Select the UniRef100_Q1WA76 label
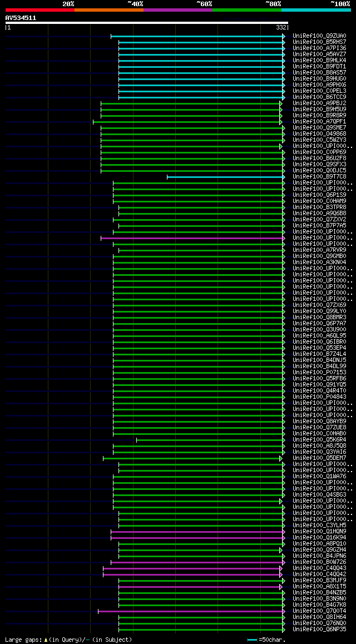Viewport: 356px width, 644px height. coord(319,477)
